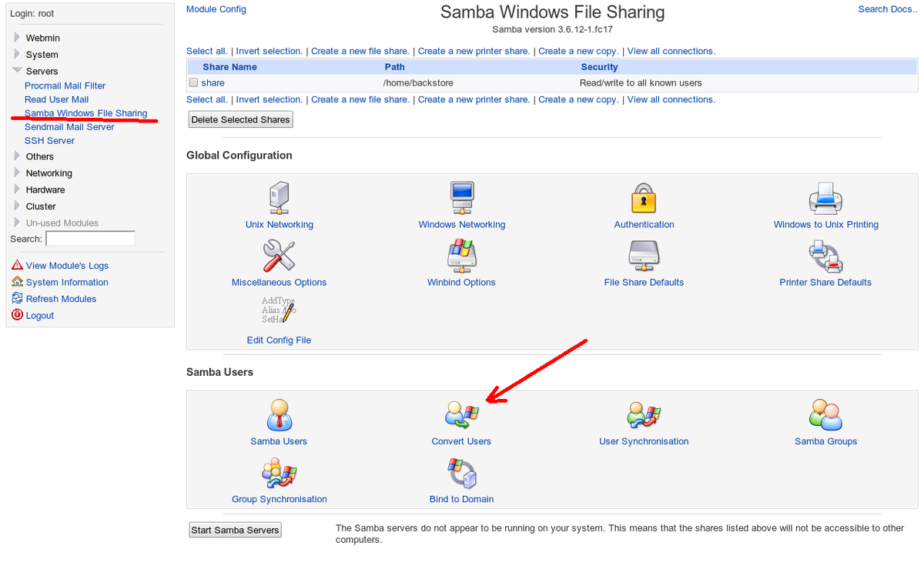Viewport: 924px width, 576px height.
Task: Open Printer Share Defaults icon
Action: (x=825, y=256)
